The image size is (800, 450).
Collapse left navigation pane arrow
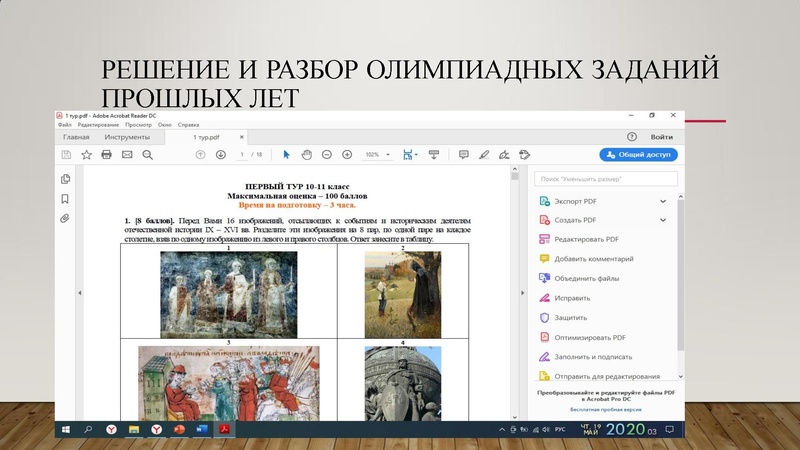pos(80,293)
